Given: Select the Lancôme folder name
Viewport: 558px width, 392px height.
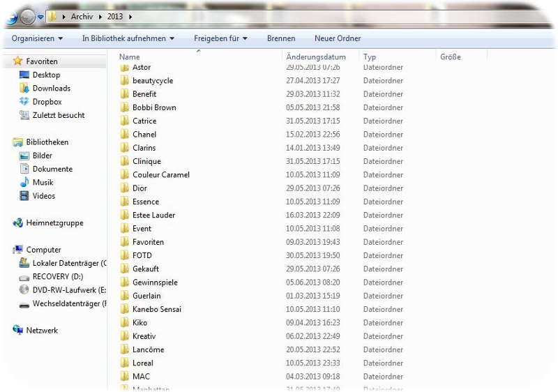Looking at the screenshot, I should point(148,349).
